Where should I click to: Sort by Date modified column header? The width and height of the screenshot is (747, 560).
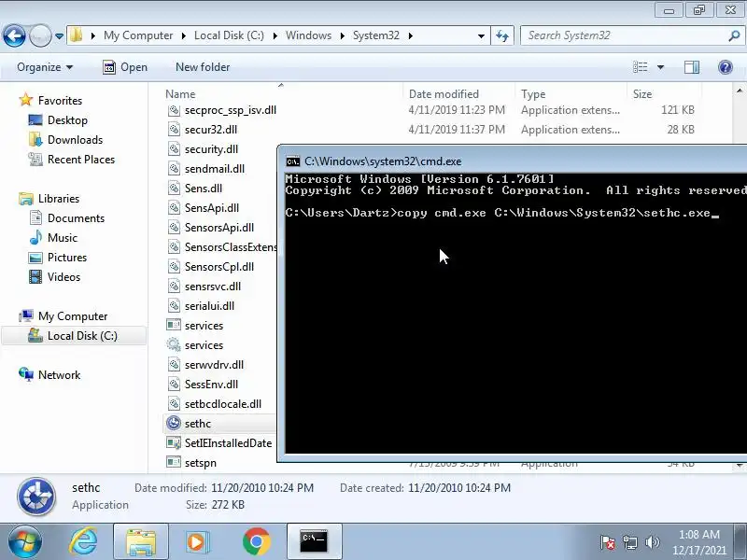click(444, 94)
